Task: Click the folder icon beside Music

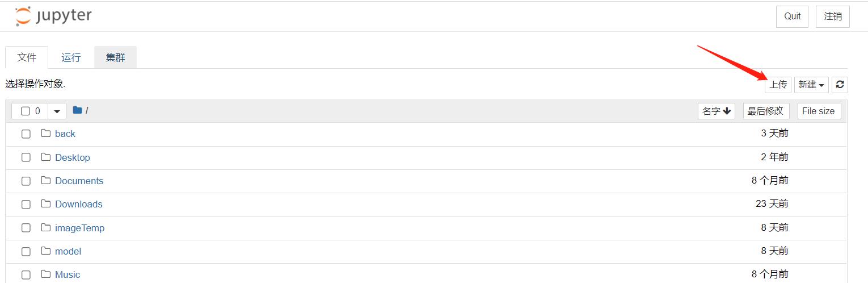Action: click(46, 274)
